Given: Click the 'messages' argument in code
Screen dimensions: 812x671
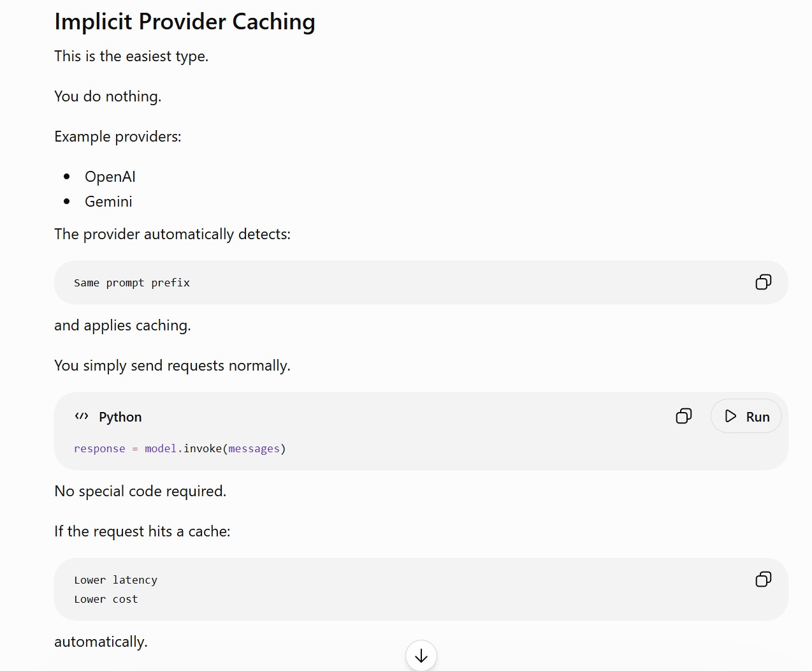Looking at the screenshot, I should click(x=254, y=448).
